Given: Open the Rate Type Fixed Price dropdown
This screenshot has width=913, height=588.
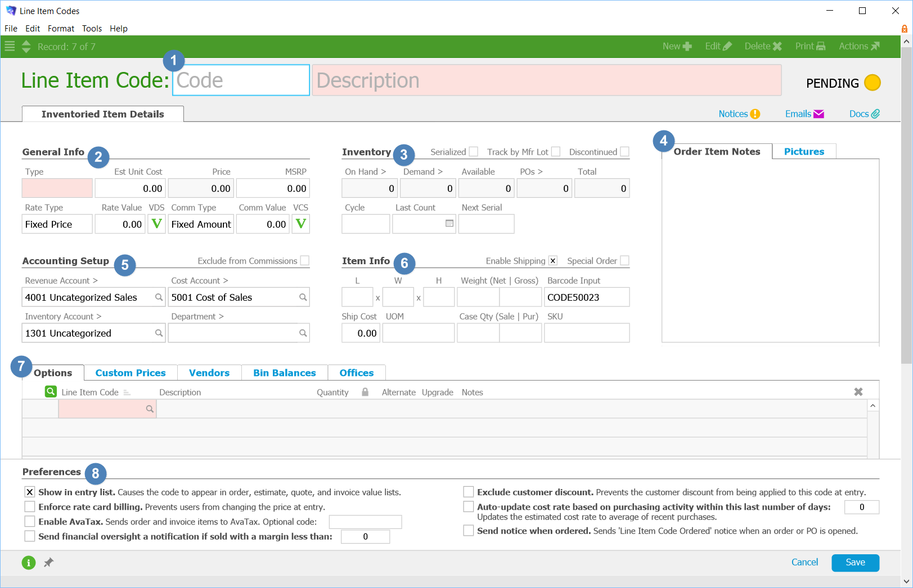Looking at the screenshot, I should (x=57, y=224).
